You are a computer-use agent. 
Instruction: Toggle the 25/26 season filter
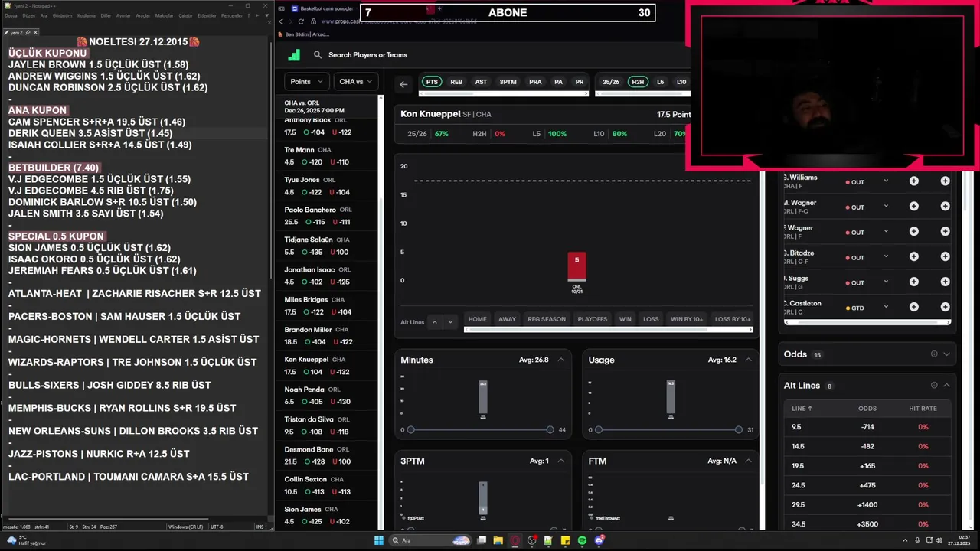point(611,82)
